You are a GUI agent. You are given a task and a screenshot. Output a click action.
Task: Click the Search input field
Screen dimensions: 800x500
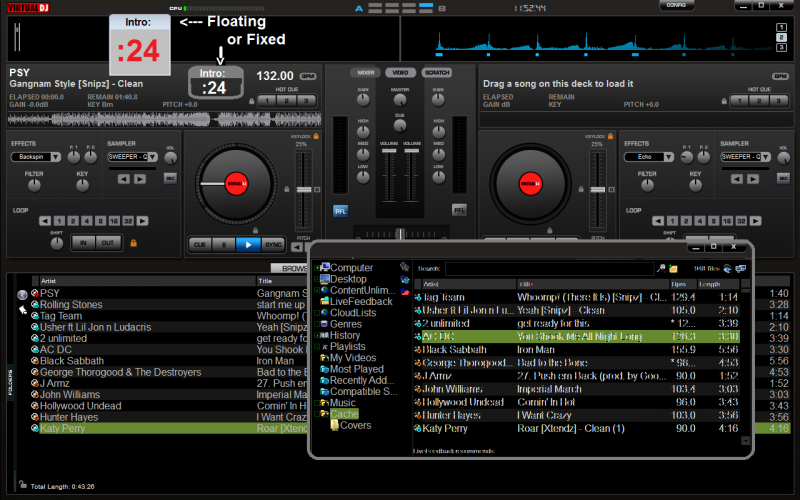point(549,268)
